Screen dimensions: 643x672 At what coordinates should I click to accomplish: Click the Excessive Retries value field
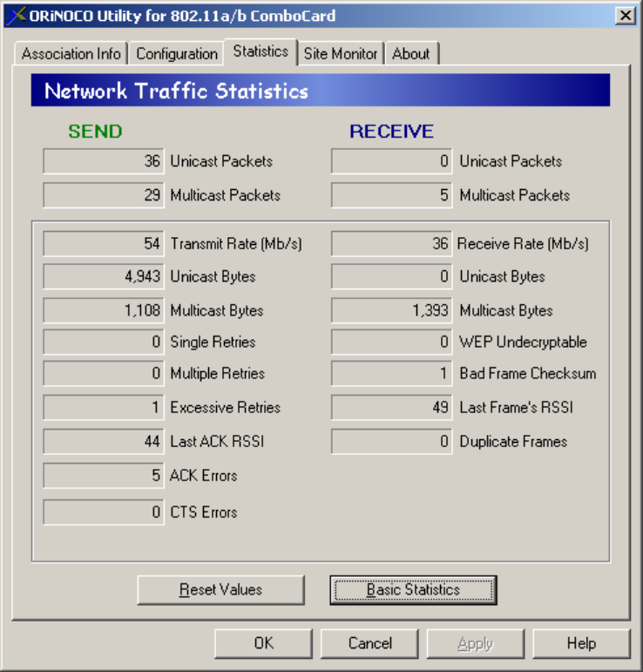[103, 407]
